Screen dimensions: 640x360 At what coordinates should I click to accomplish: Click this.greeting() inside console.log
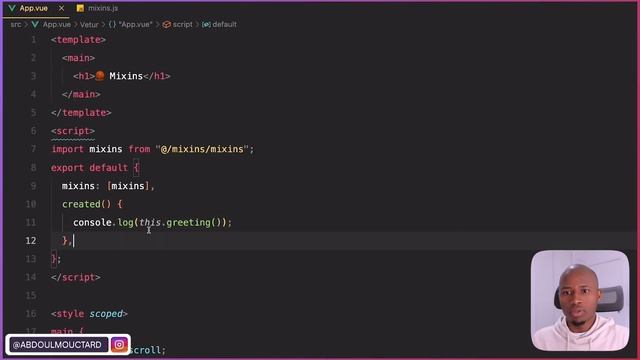[x=180, y=222]
